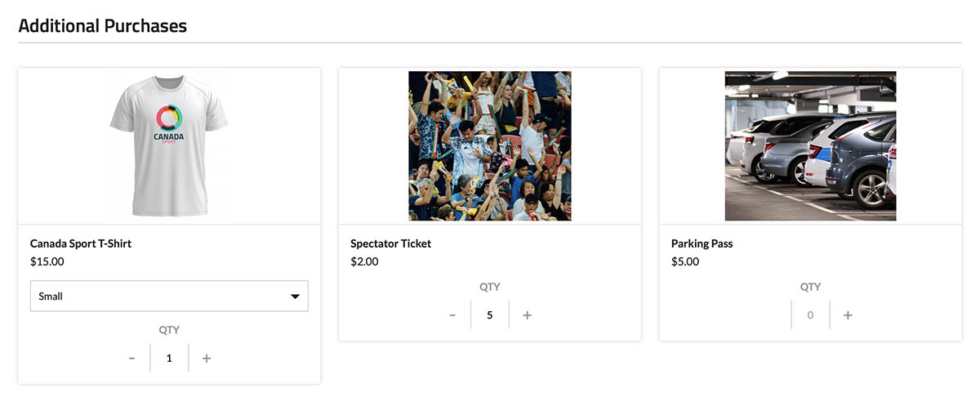Image resolution: width=980 pixels, height=397 pixels.
Task: Click the Additional Purchases heading
Action: coord(103,26)
